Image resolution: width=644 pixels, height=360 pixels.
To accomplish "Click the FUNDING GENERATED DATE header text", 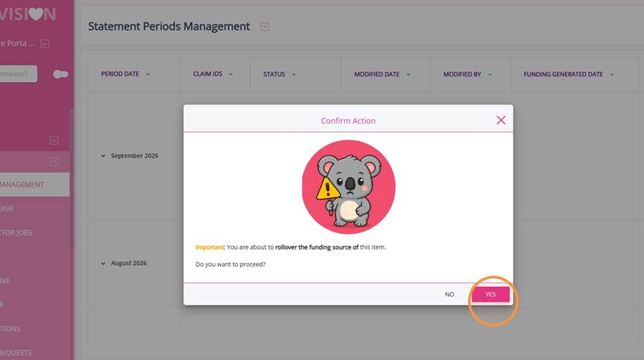I will [563, 75].
